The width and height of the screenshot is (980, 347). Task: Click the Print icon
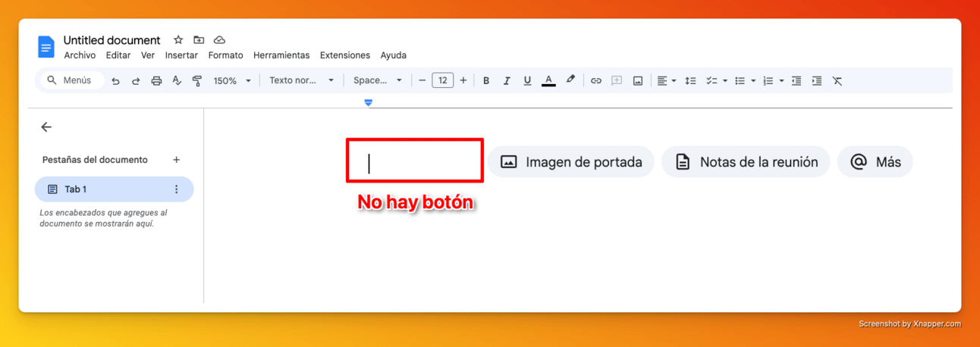coord(156,80)
